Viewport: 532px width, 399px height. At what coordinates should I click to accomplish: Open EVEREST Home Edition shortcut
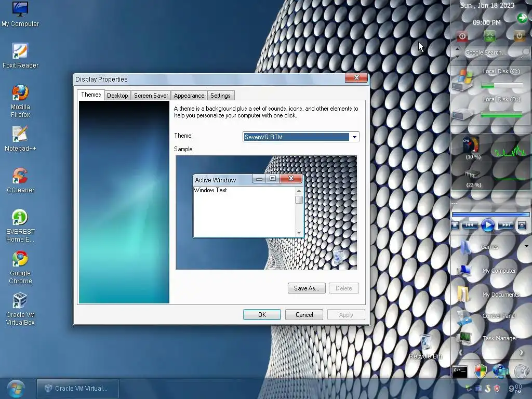point(20,225)
